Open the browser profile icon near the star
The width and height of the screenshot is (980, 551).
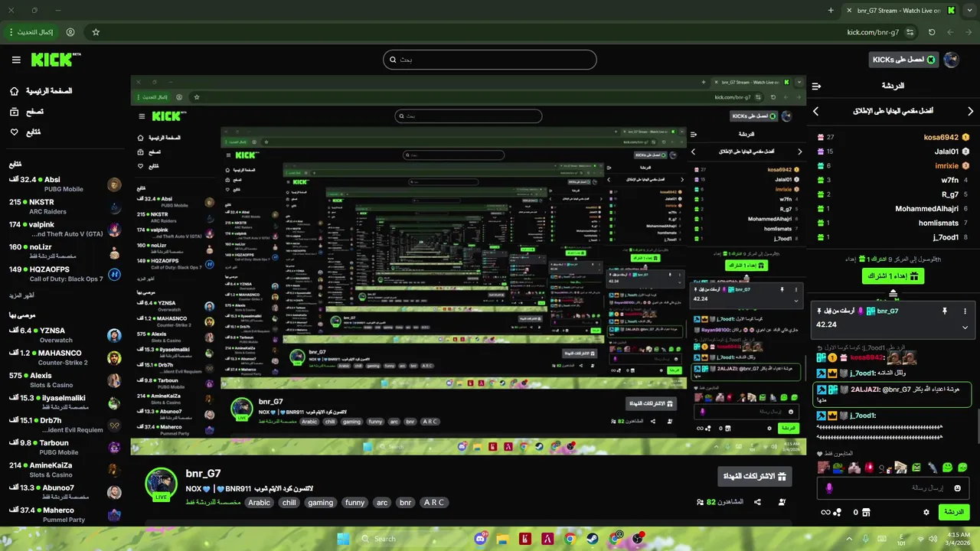70,32
